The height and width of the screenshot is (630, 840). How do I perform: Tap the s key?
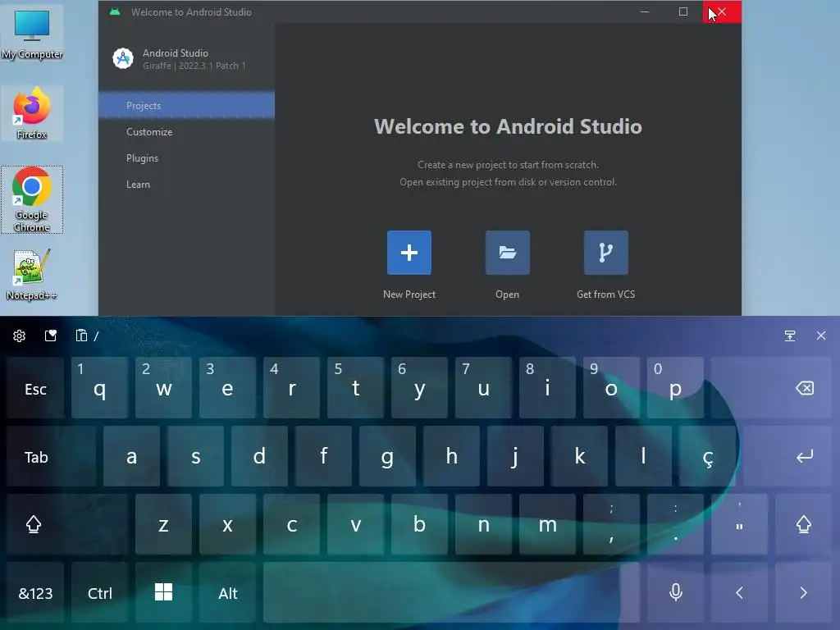pyautogui.click(x=195, y=456)
